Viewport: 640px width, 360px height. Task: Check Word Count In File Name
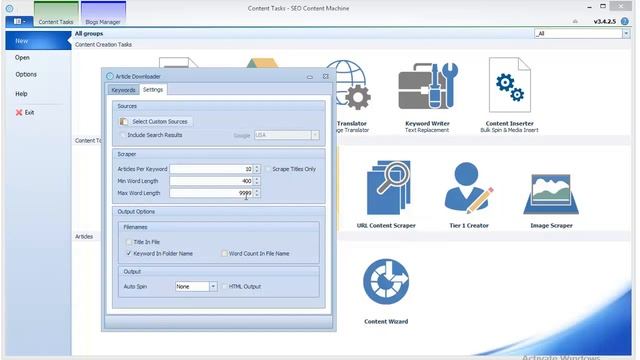point(224,253)
